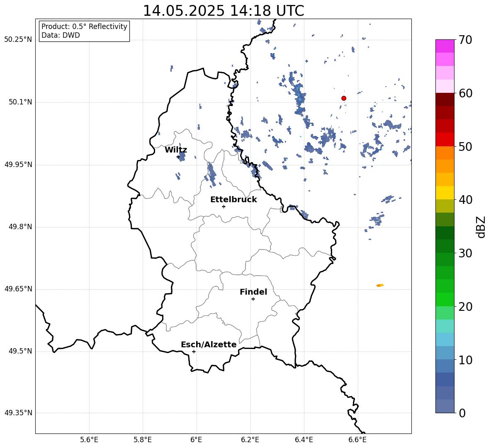Click the Product: 0.5° Reflectivity text
The width and height of the screenshot is (491, 448).
pos(84,26)
